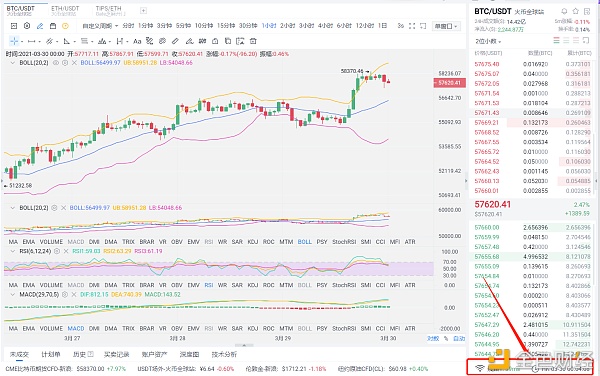This screenshot has height=376, width=600.
Task: Click the 3s refresh interval button
Action: (401, 26)
